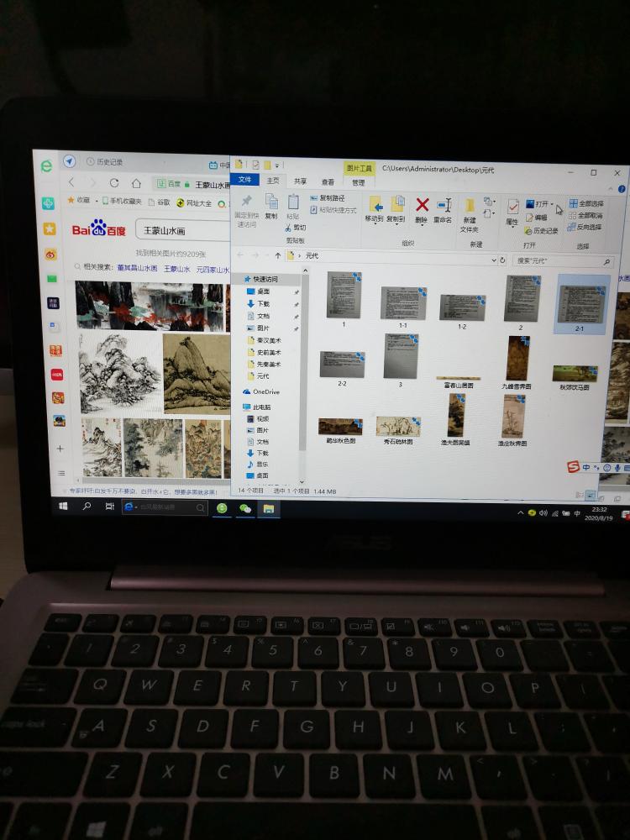Click the related search link 王蒙山水

tap(176, 269)
